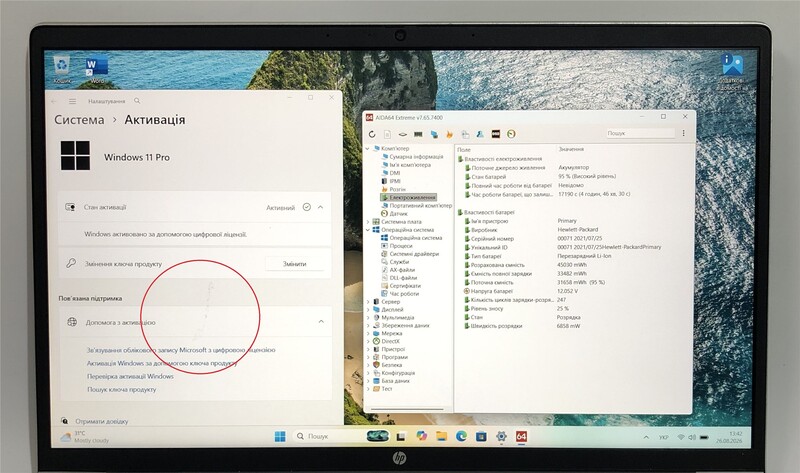
Task: Collapse the Операційна система parent node
Action: click(x=368, y=230)
